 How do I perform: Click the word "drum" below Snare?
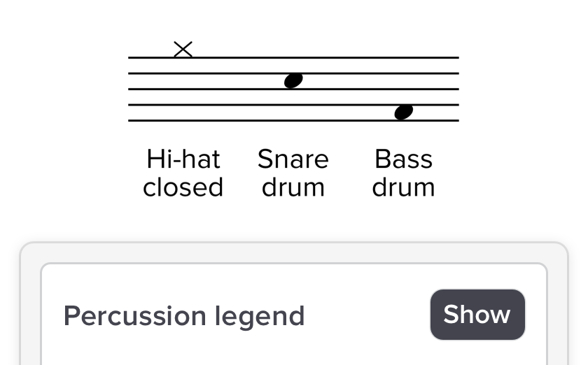point(293,187)
